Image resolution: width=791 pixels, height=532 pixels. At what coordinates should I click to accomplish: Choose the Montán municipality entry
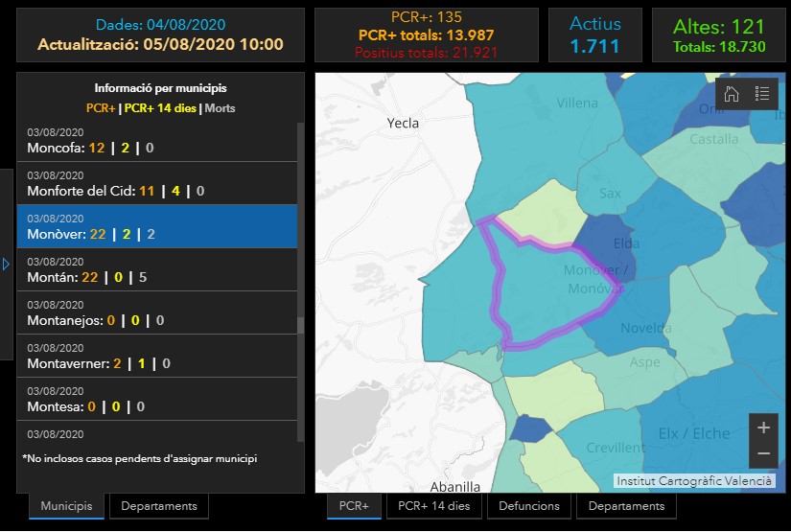[x=157, y=270]
